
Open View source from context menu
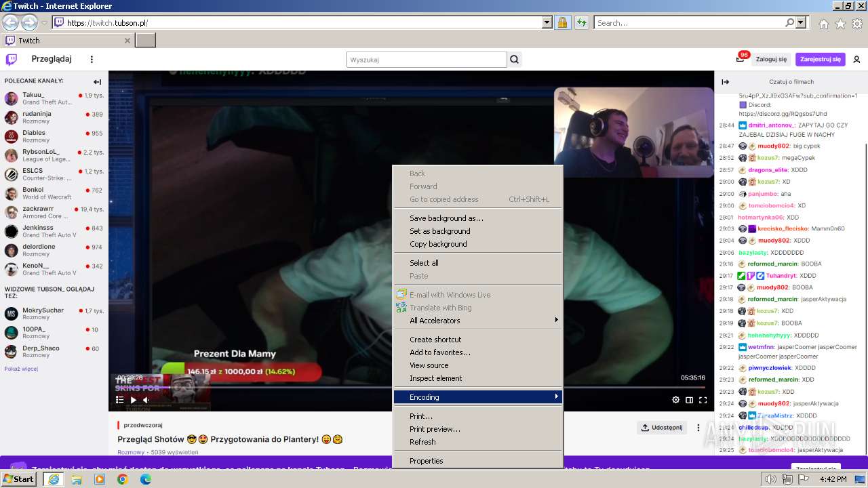point(478,365)
